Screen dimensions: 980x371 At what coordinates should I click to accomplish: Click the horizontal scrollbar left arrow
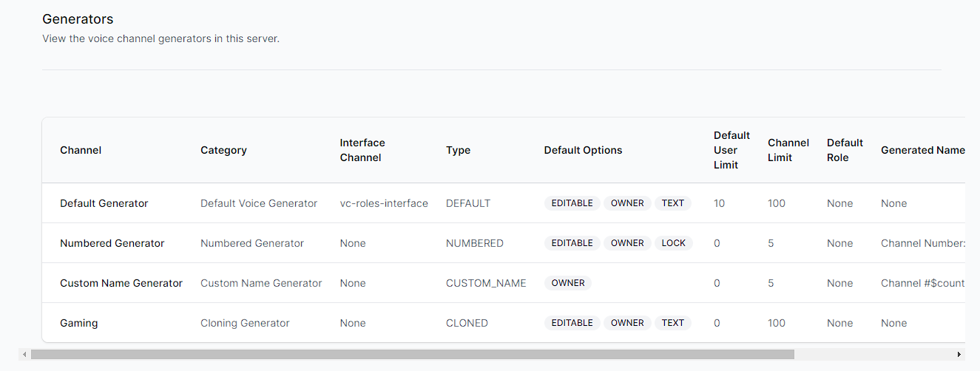24,355
